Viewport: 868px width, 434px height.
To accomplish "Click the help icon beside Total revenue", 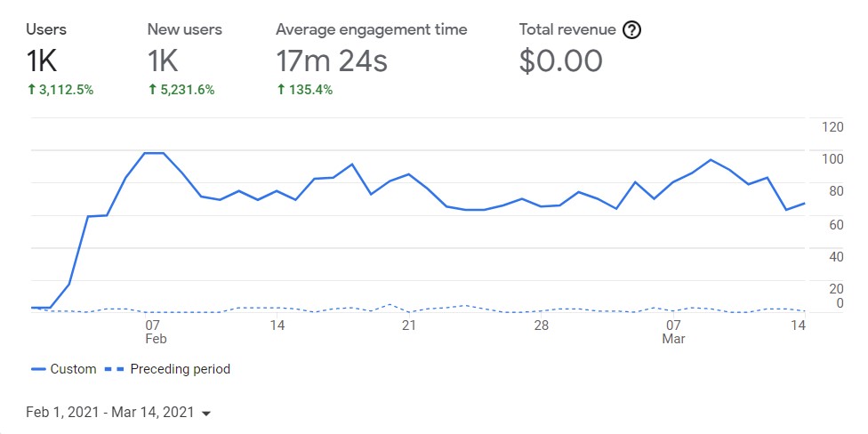I will [631, 29].
